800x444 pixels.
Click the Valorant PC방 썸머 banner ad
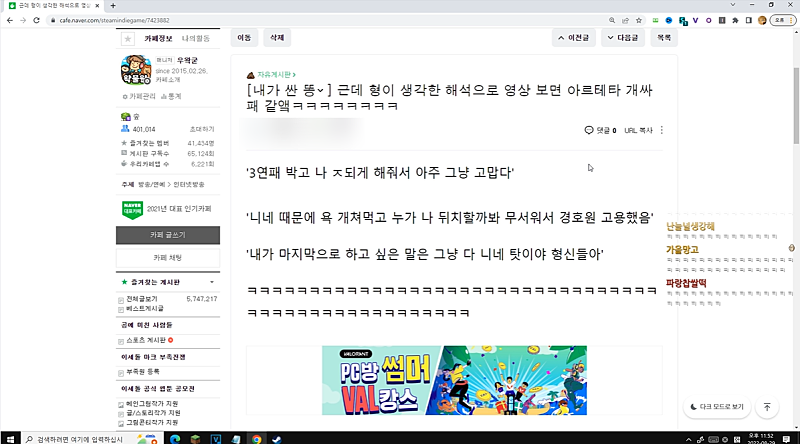[454, 380]
